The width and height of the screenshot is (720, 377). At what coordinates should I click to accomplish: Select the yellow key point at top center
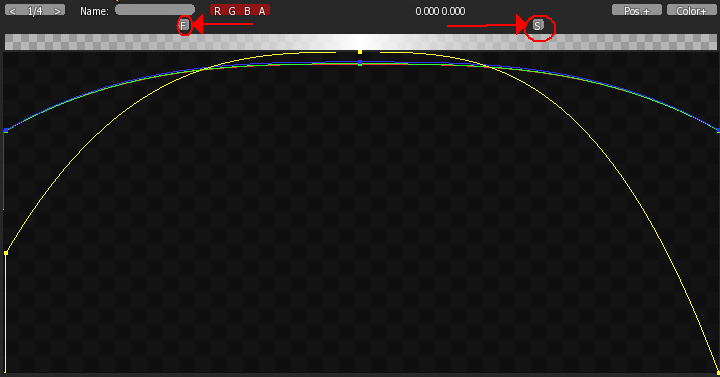360,52
